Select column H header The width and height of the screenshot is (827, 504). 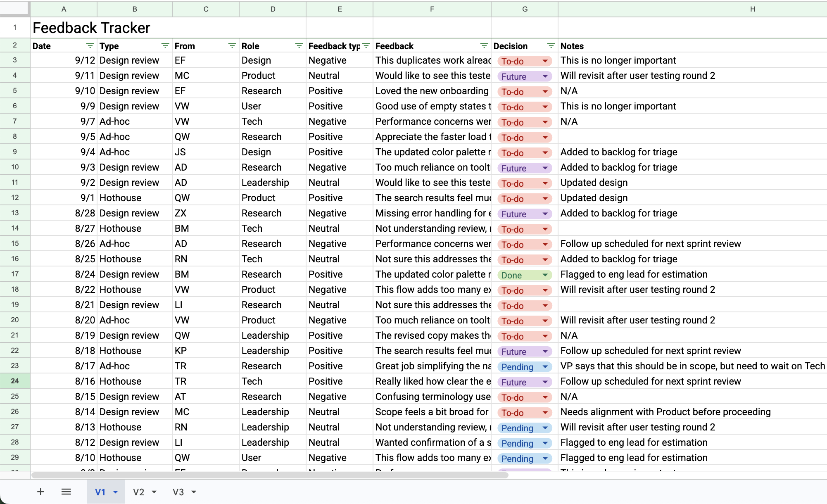[x=692, y=9]
